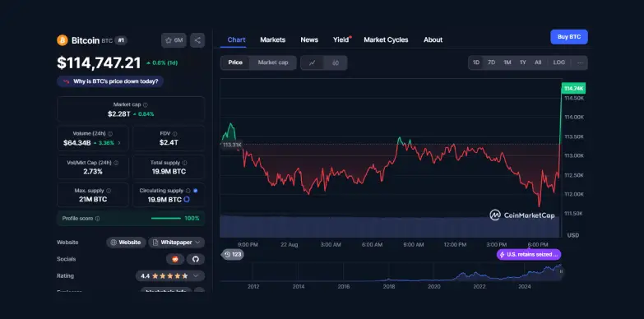This screenshot has width=644, height=319.
Task: Click the FDV info icon
Action: click(174, 133)
